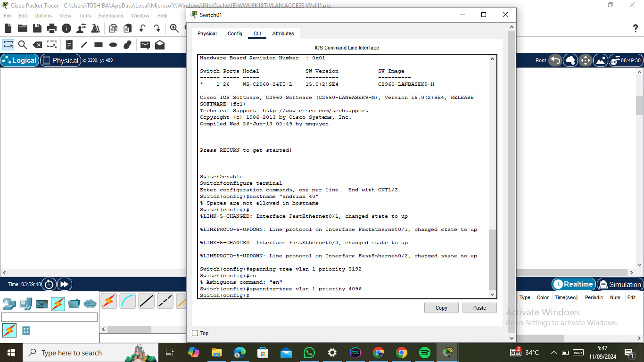Choose the Place Note tool

[69, 45]
